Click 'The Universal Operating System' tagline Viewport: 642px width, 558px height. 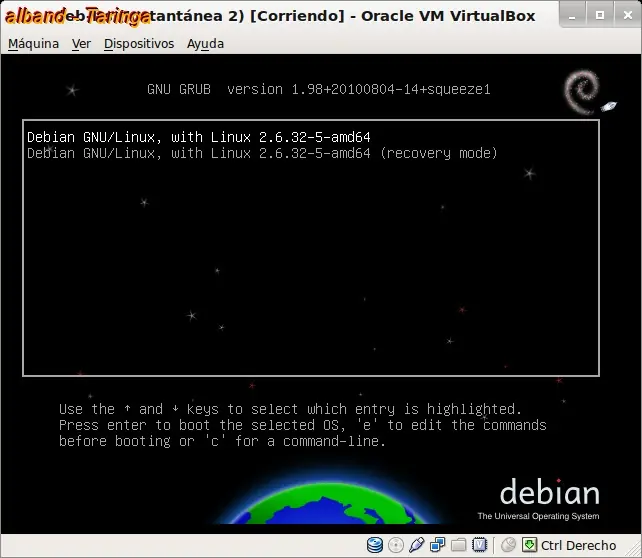538,516
